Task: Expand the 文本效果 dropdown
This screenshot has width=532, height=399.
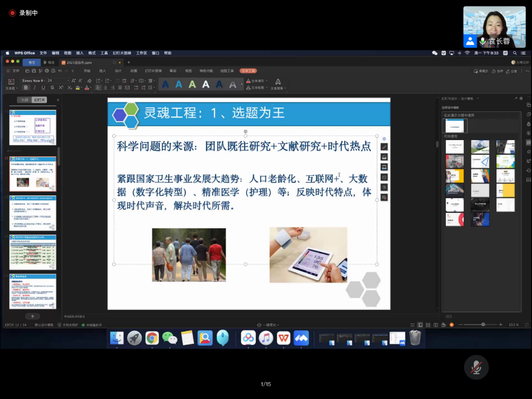Action: [278, 88]
